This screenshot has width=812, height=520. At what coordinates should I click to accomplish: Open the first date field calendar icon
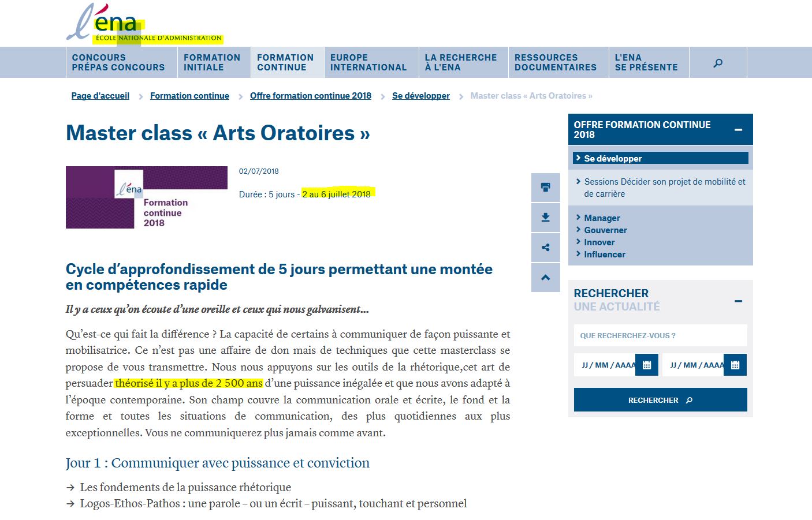point(647,365)
